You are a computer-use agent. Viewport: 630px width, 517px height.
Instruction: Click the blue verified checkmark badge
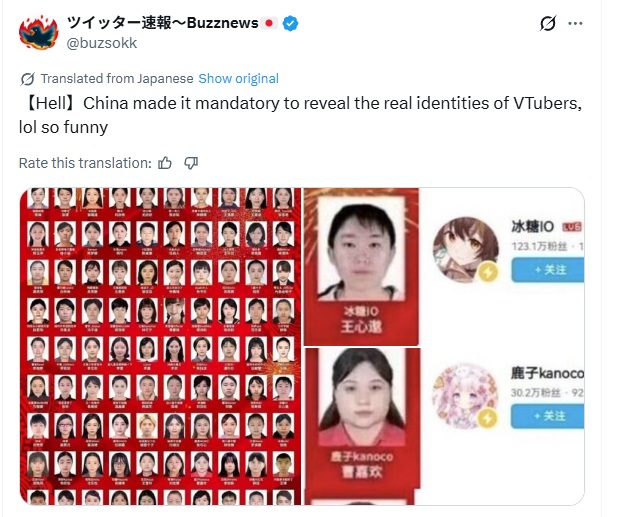290,23
